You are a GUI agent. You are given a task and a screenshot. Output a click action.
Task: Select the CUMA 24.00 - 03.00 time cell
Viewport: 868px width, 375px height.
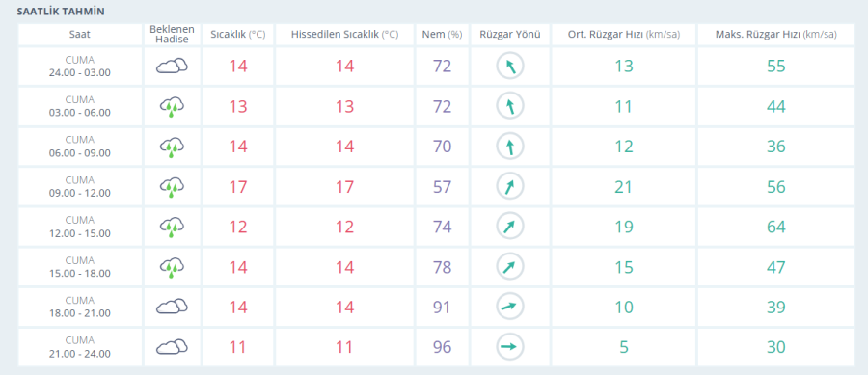pyautogui.click(x=80, y=67)
